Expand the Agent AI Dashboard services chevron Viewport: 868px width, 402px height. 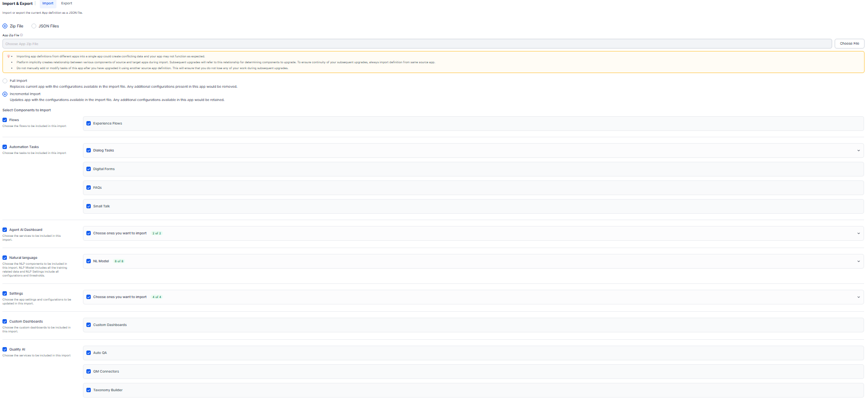point(858,233)
